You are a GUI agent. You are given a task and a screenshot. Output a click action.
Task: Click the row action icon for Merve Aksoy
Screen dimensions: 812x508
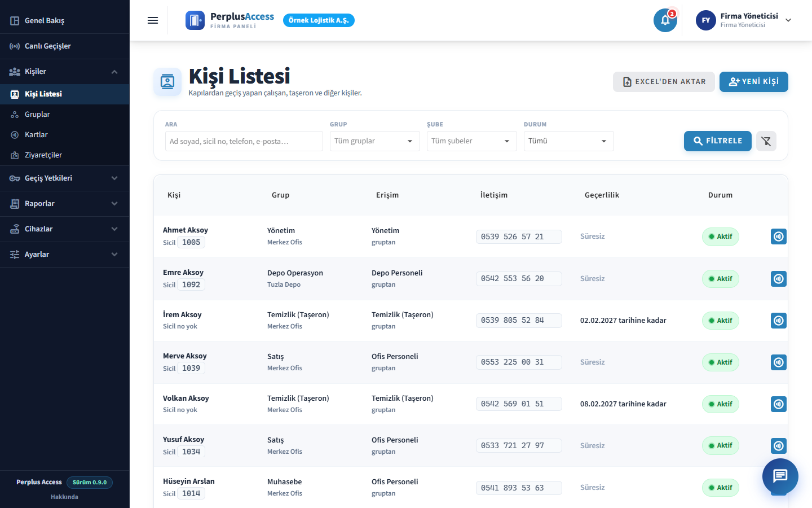coord(779,362)
